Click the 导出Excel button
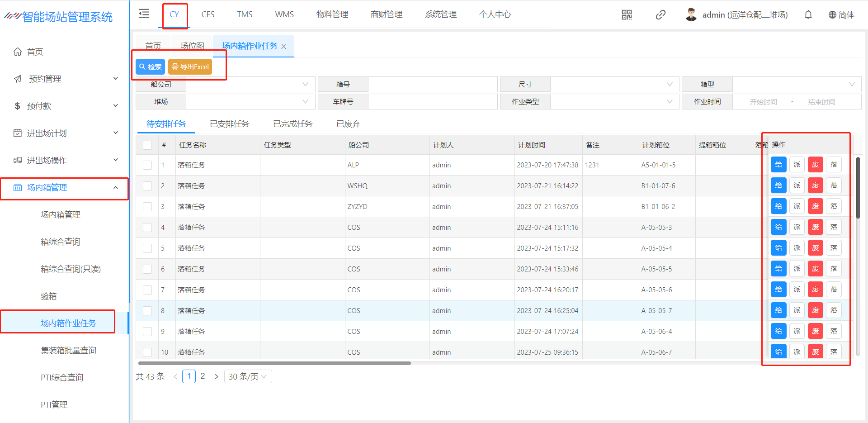868x423 pixels. point(190,67)
